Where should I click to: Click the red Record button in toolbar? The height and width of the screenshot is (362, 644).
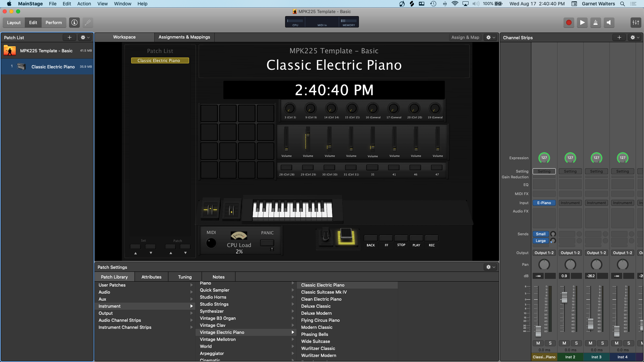click(569, 22)
